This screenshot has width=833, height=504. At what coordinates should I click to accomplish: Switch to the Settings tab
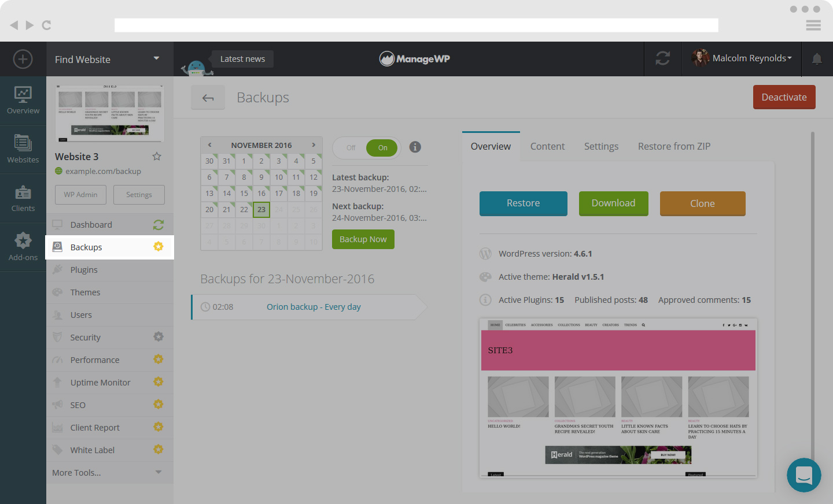pyautogui.click(x=602, y=147)
